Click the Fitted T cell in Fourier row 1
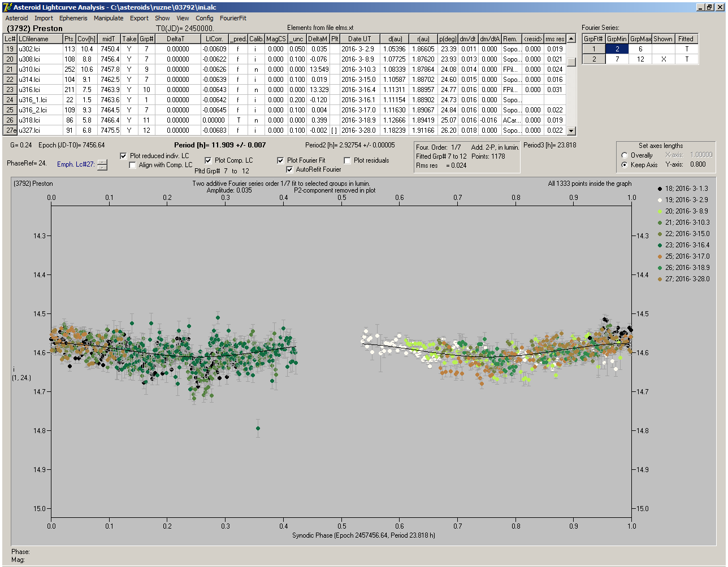Viewport: 728px width, 567px height. (686, 49)
